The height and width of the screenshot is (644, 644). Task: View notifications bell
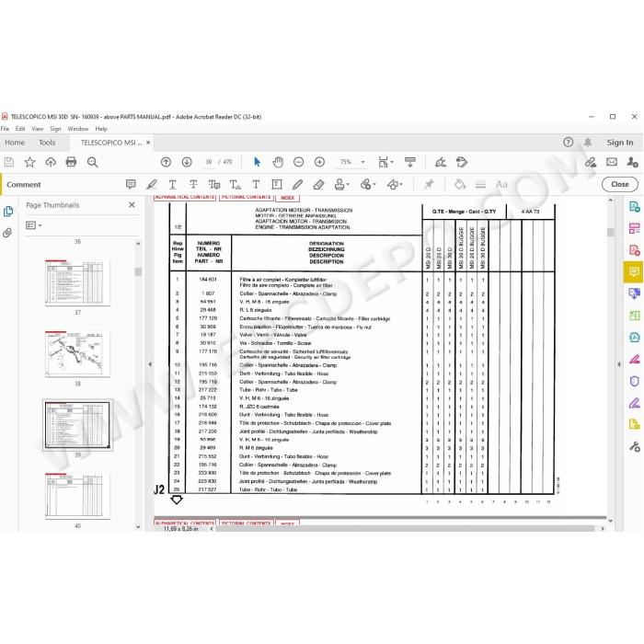pyautogui.click(x=588, y=142)
